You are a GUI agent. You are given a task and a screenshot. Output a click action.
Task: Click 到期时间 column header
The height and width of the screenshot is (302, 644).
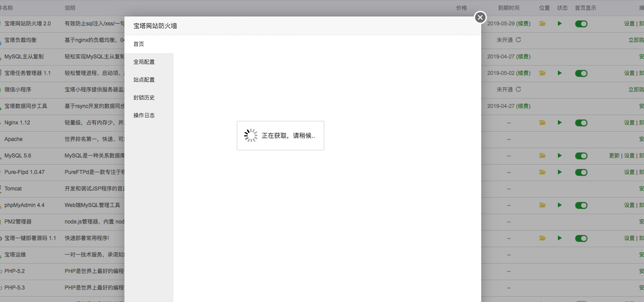[509, 8]
